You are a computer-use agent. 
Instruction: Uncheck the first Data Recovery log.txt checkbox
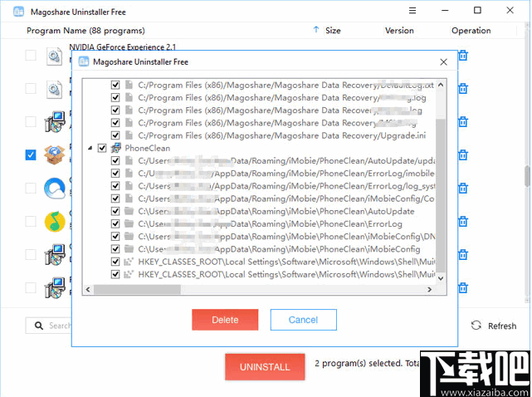[115, 85]
